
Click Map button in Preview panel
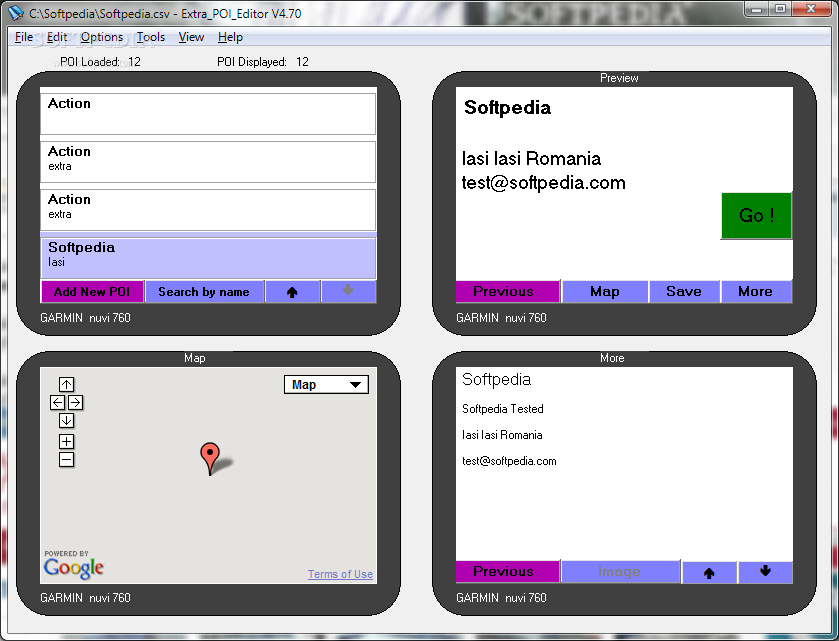point(605,292)
